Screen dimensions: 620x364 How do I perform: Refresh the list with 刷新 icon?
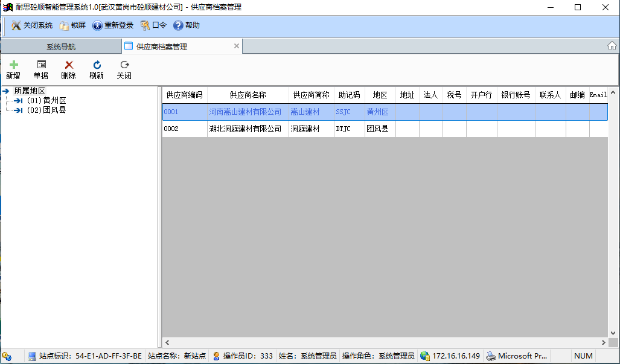click(97, 65)
